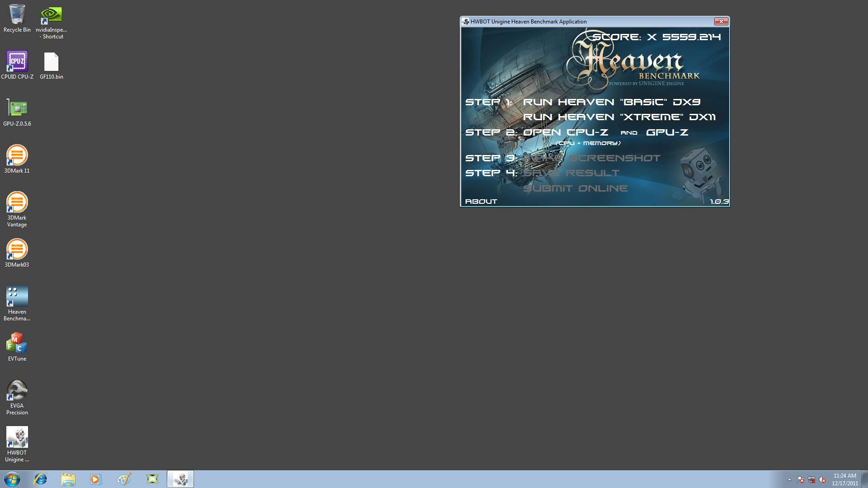868x488 pixels.
Task: Open CPUID CPU-Z desktop icon
Action: [17, 65]
